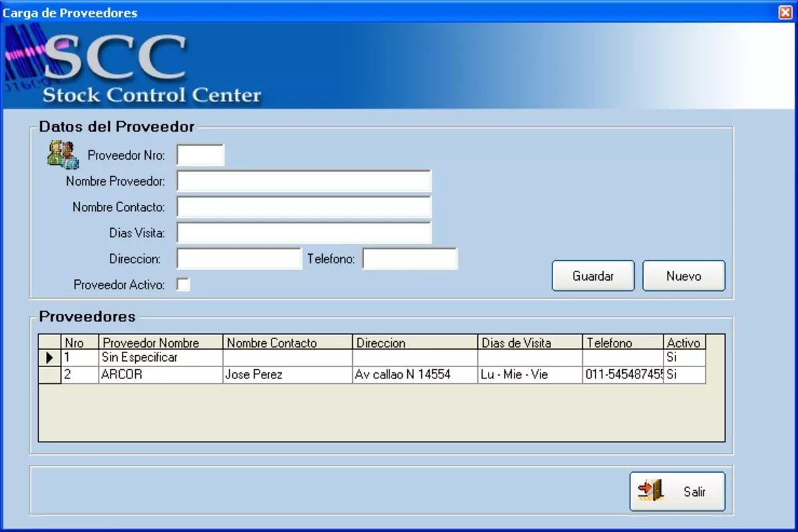Click the Nro cell with value 1
The image size is (798, 532).
coord(80,358)
